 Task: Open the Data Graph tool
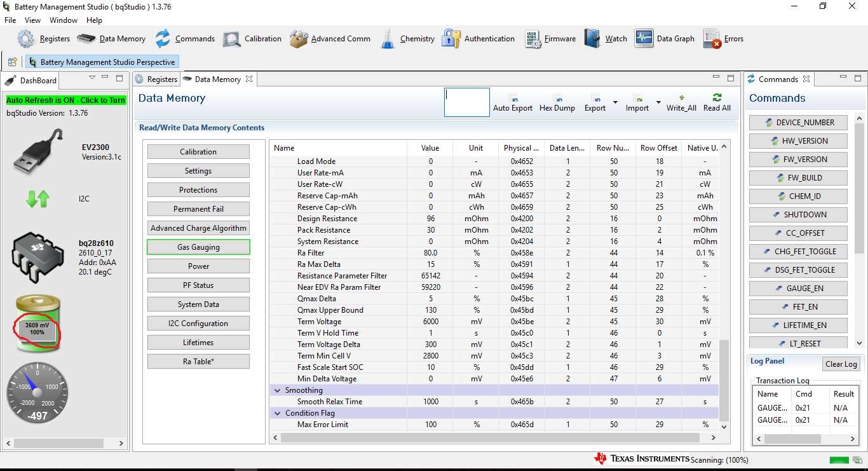665,39
